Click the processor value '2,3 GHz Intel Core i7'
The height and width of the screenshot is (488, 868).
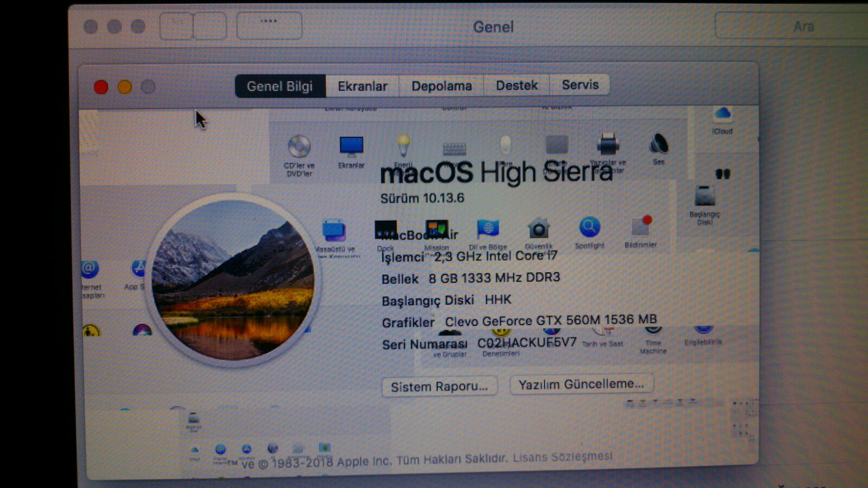(x=496, y=255)
